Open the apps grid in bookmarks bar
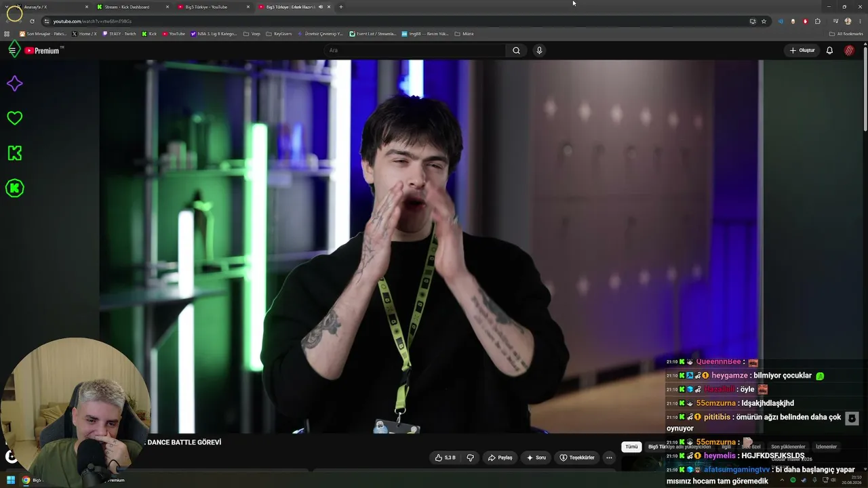This screenshot has height=488, width=868. [x=7, y=34]
